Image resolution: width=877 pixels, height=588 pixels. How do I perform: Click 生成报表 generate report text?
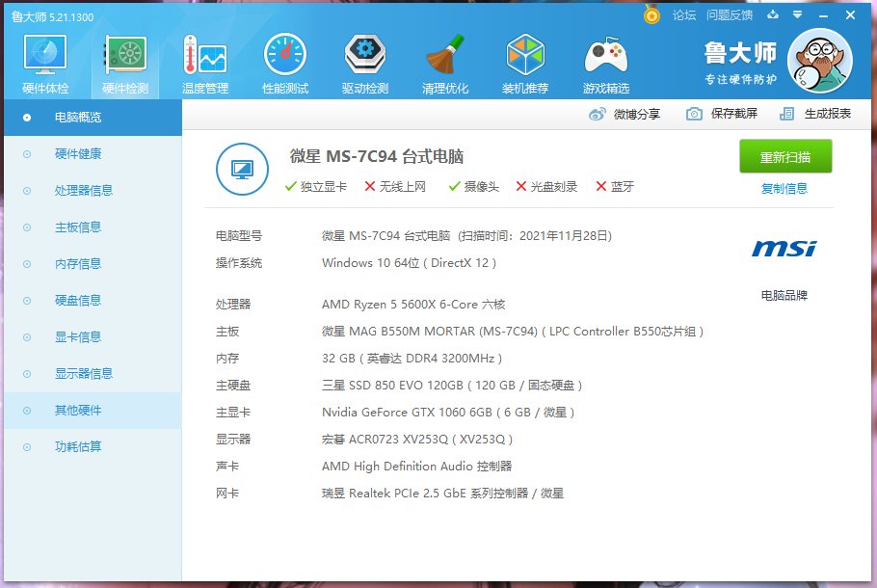tap(827, 114)
